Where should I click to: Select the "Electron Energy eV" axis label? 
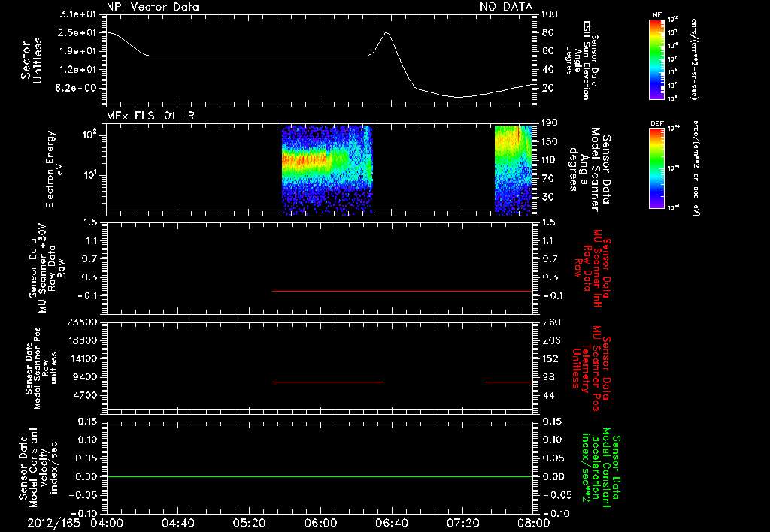[x=54, y=169]
